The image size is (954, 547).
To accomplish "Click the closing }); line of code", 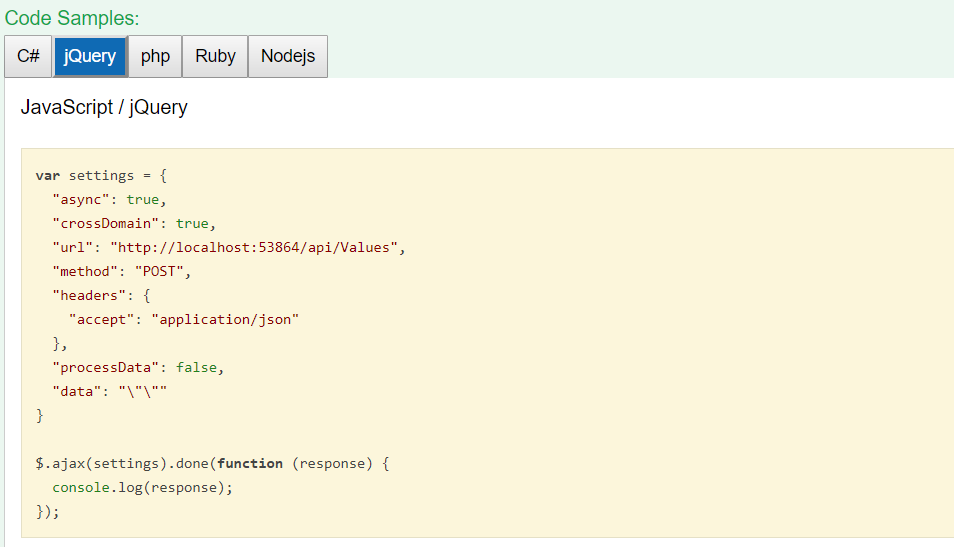I will (x=47, y=512).
